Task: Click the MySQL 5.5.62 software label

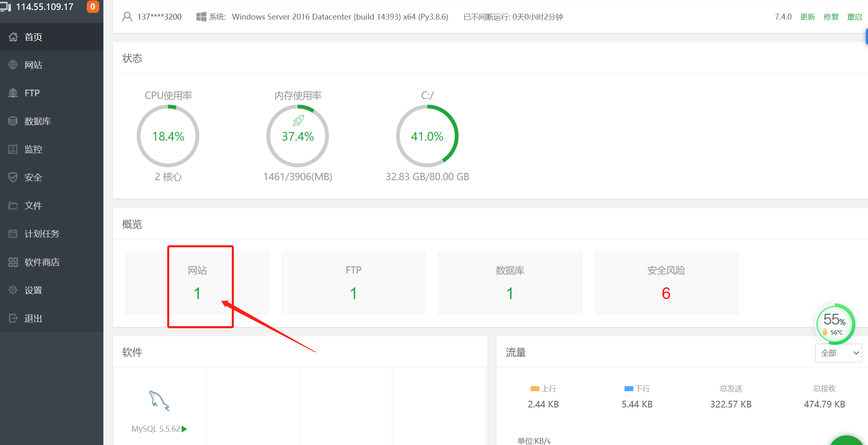Action: [156, 429]
